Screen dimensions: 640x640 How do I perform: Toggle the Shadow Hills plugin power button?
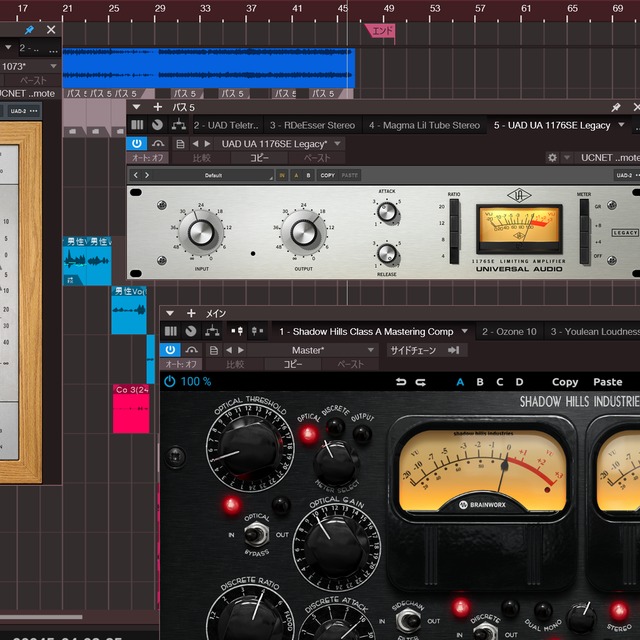point(170,350)
